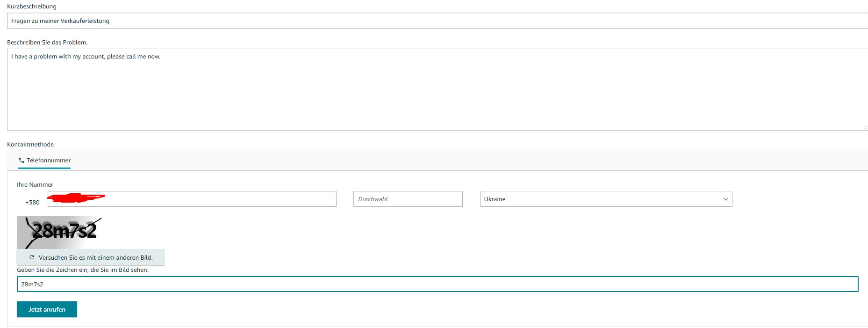Click the Kontaktmethode heading

click(x=30, y=145)
